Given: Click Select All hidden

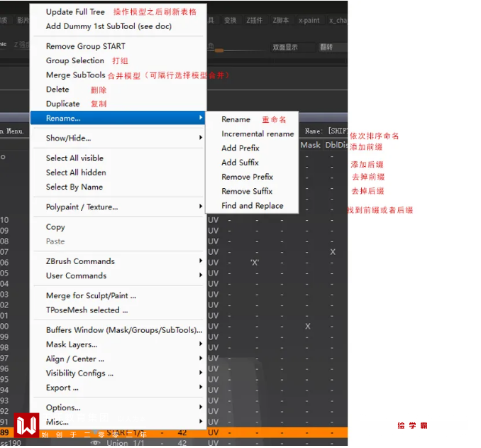Looking at the screenshot, I should (76, 173).
